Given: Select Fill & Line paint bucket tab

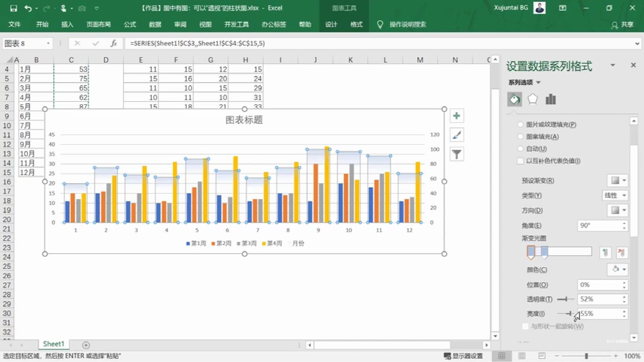Looking at the screenshot, I should pyautogui.click(x=515, y=99).
